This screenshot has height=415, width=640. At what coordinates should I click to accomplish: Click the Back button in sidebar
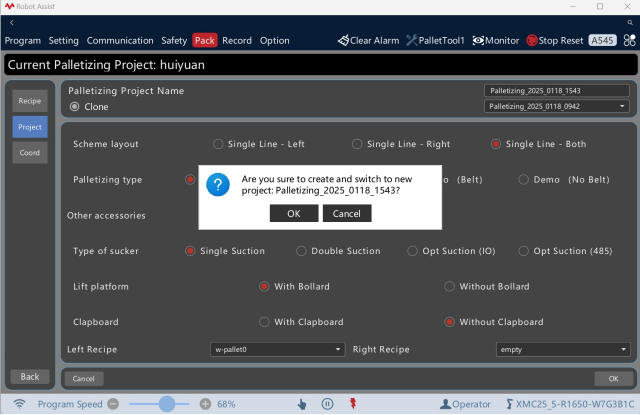coord(30,377)
